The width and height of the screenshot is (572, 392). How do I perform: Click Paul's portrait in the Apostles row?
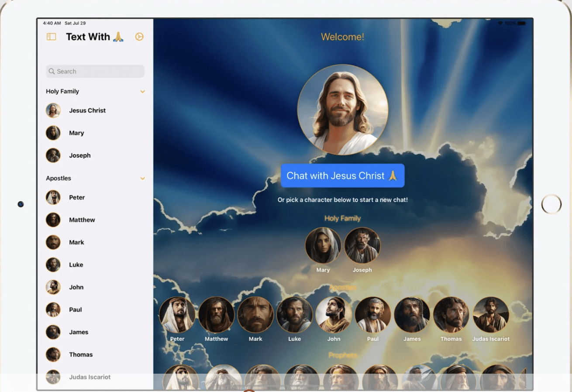coord(373,313)
